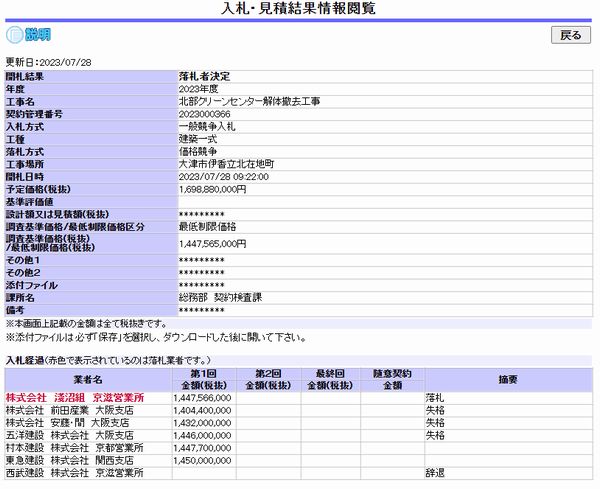600x489 pixels.
Task: Click the 戻る back button
Action: [x=571, y=35]
